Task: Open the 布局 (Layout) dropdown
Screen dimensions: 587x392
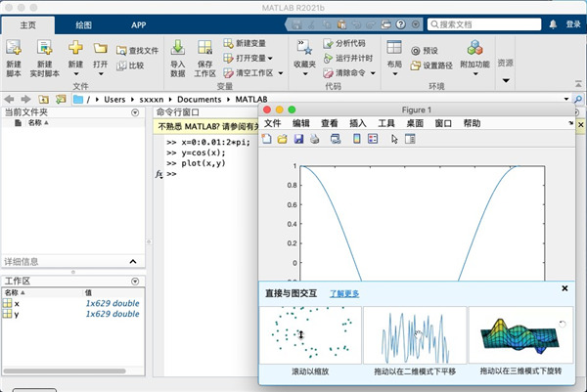Action: click(394, 73)
